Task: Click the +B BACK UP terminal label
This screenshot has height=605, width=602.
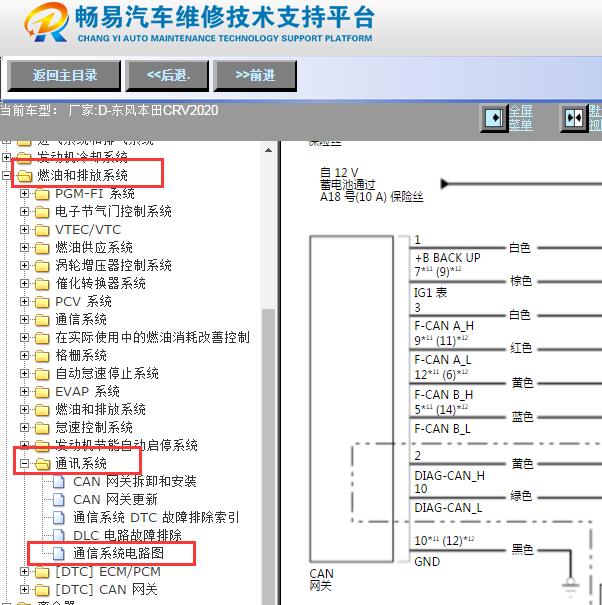Action: pyautogui.click(x=448, y=257)
